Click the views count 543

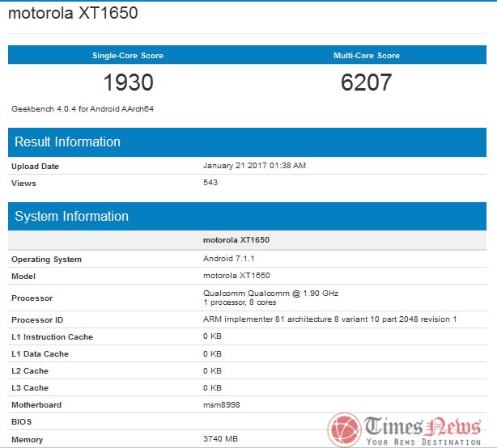click(x=210, y=182)
